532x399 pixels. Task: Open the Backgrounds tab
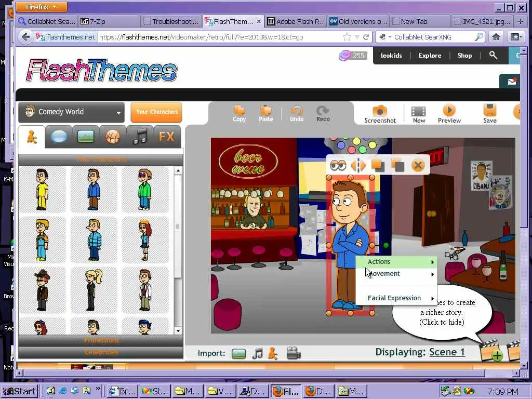(x=86, y=137)
